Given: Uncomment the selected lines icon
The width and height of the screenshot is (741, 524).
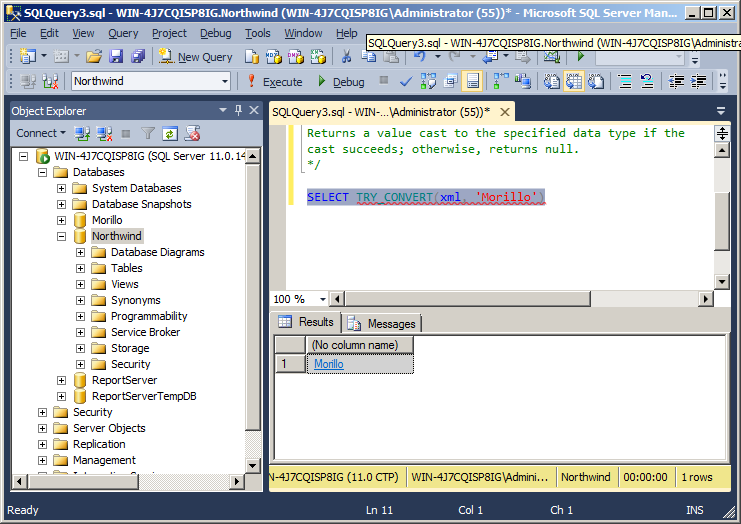Looking at the screenshot, I should click(647, 81).
